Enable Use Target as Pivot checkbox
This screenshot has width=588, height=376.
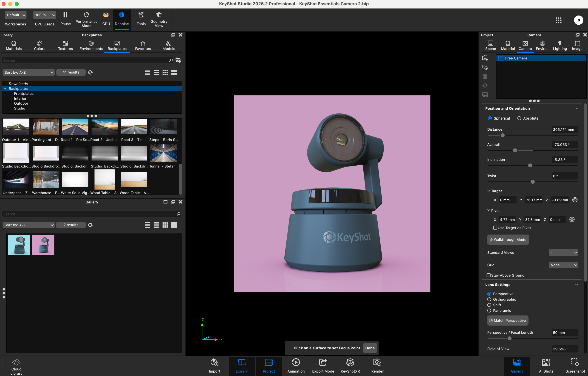[495, 228]
